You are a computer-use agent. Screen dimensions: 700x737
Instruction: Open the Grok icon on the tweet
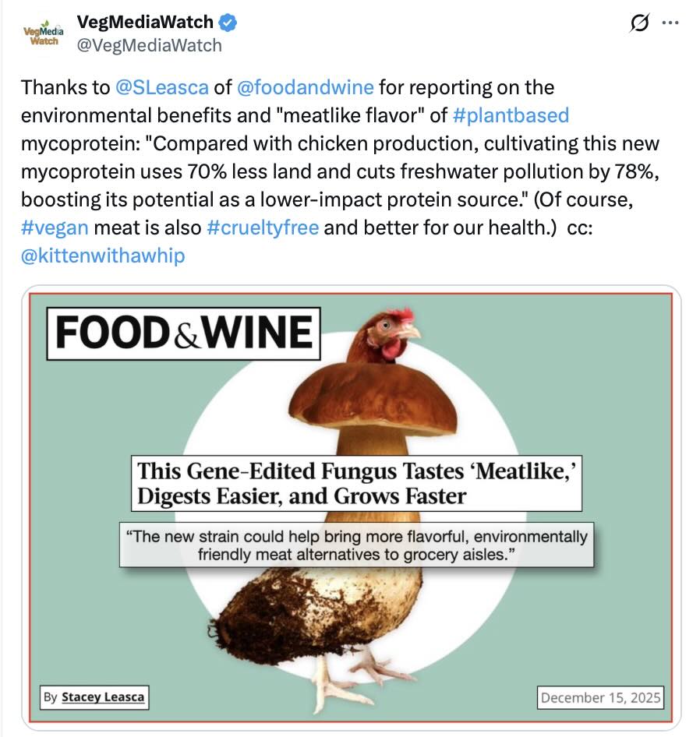(639, 24)
